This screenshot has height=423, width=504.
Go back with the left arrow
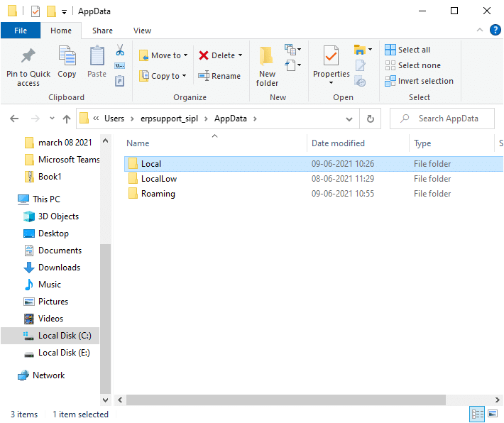tap(14, 119)
